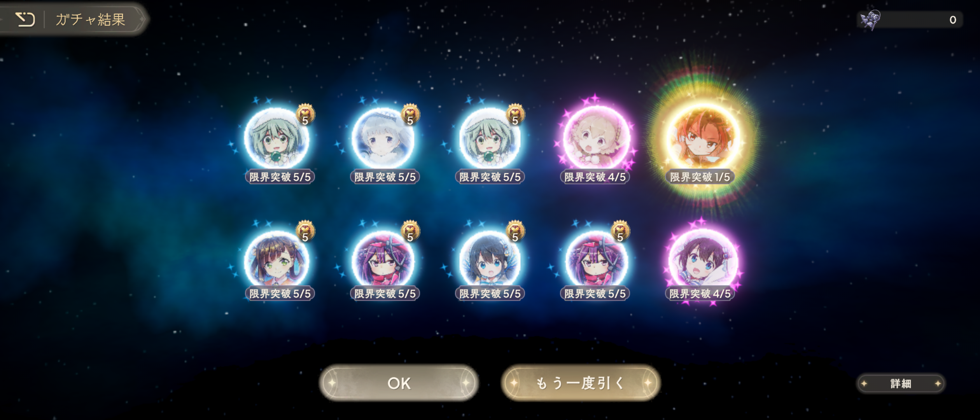The image size is (980, 420).
Task: Select the pink-glow purple-haired character bottom right
Action: tap(702, 260)
